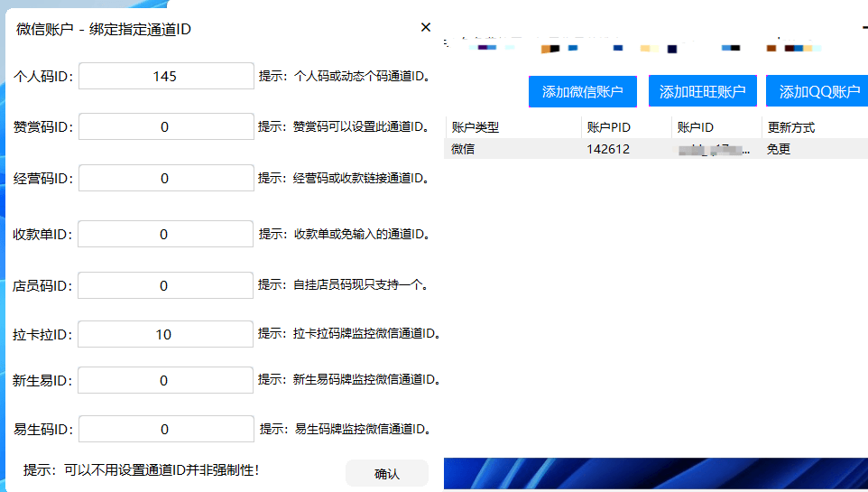Click the 账户PID column header
868x492 pixels.
(x=625, y=127)
